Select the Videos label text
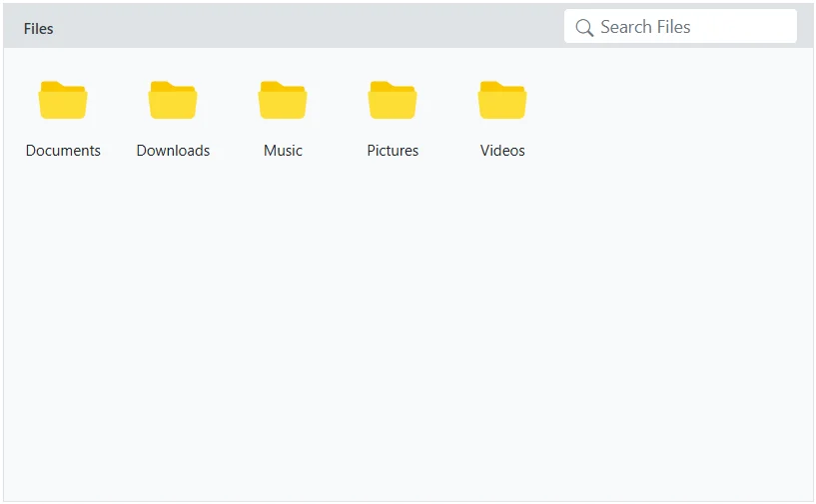This screenshot has height=504, width=816. click(502, 151)
